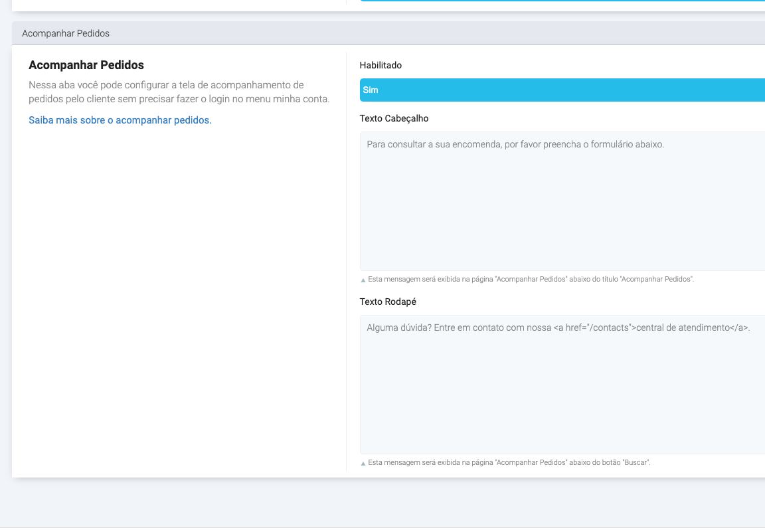Click the 'Acompanhar Pedidos' gray panel header bar
Image resolution: width=765 pixels, height=532 pixels.
point(388,33)
